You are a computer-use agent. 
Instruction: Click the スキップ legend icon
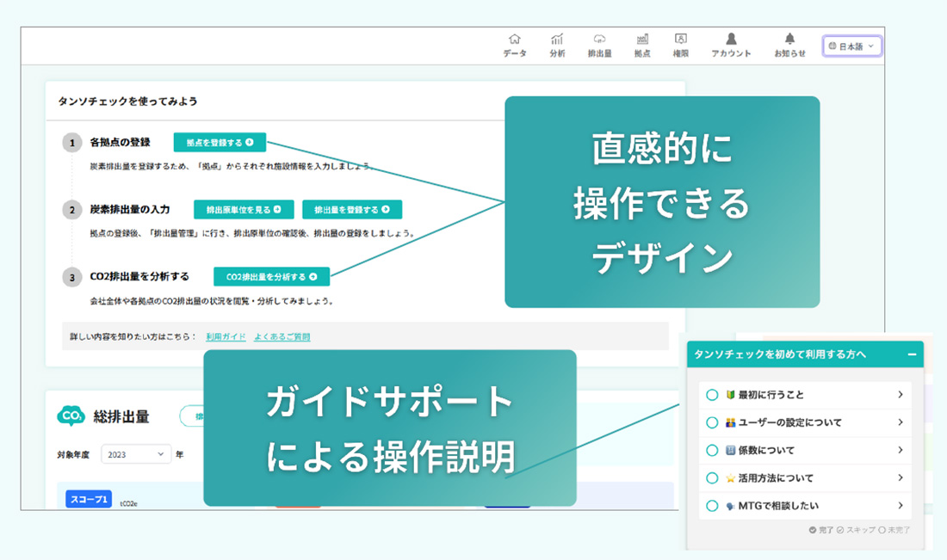pos(840,530)
